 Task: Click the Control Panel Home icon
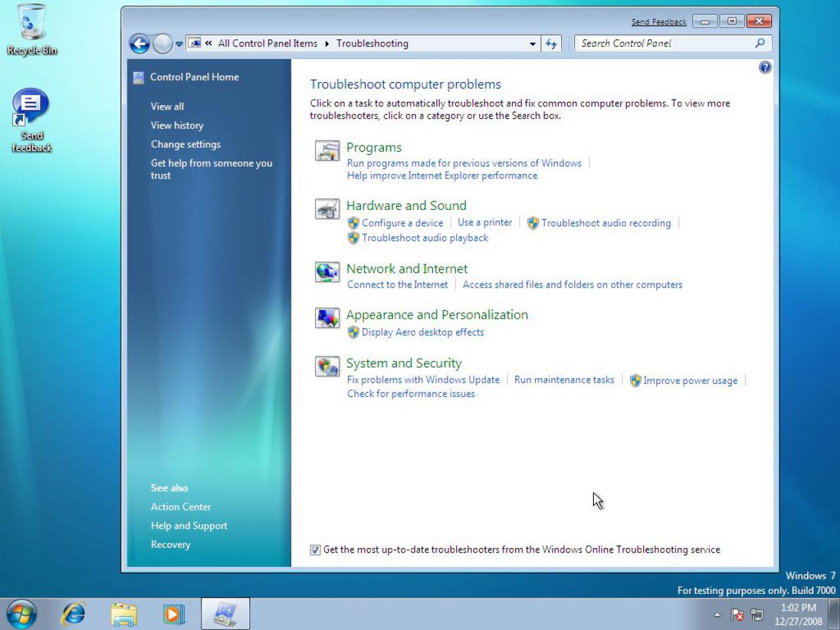[138, 77]
